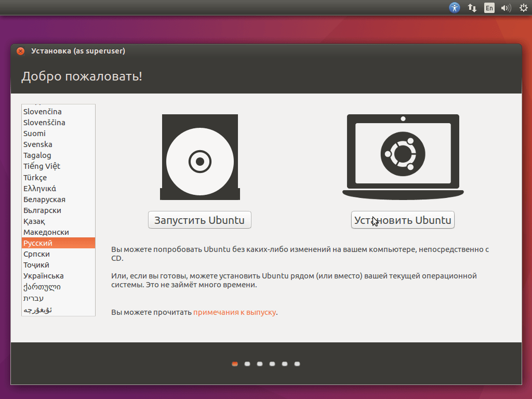Select Тоҷикӣ language

[x=58, y=264]
